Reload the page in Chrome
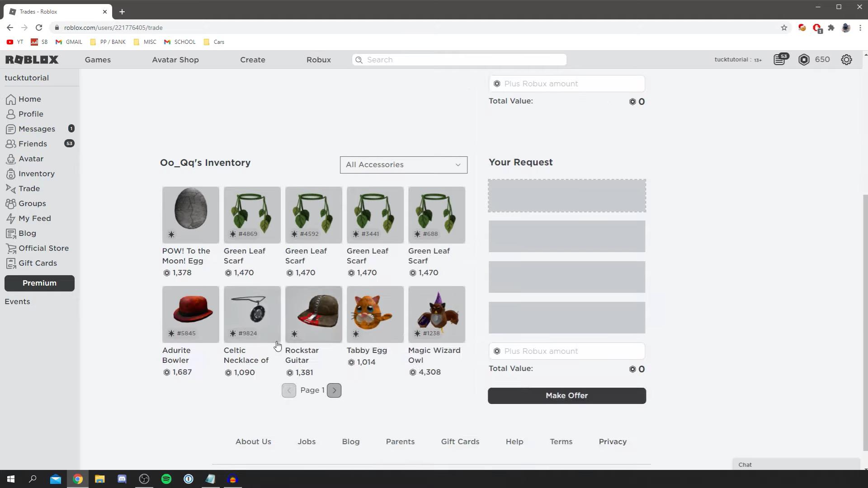This screenshot has width=868, height=488. click(x=39, y=28)
